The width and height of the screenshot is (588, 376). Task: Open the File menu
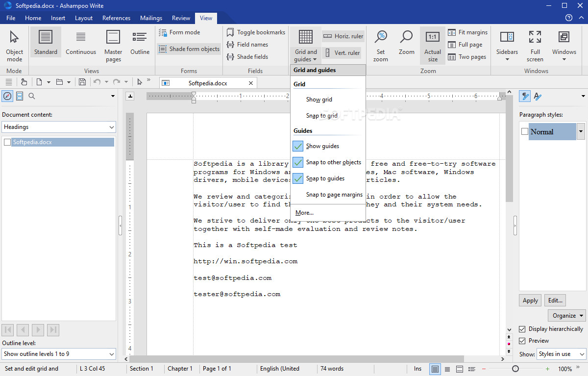(11, 18)
